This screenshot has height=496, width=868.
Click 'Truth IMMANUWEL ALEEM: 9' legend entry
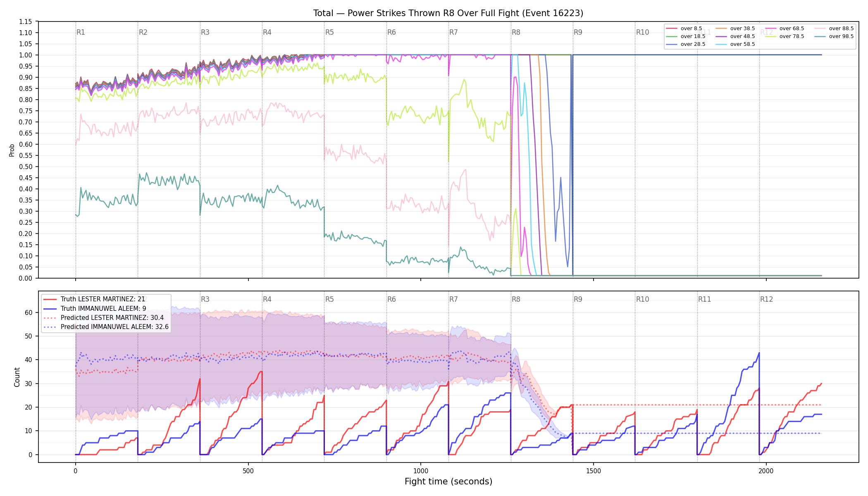103,308
